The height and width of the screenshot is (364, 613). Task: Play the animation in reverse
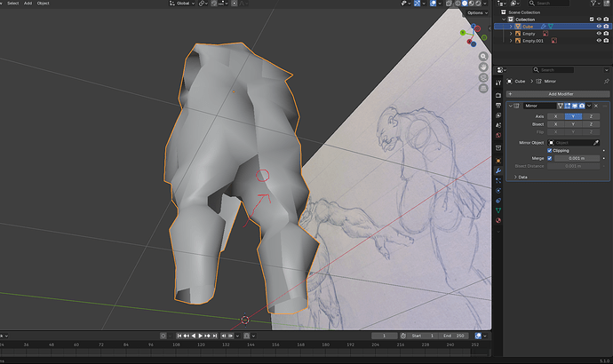[193, 336]
